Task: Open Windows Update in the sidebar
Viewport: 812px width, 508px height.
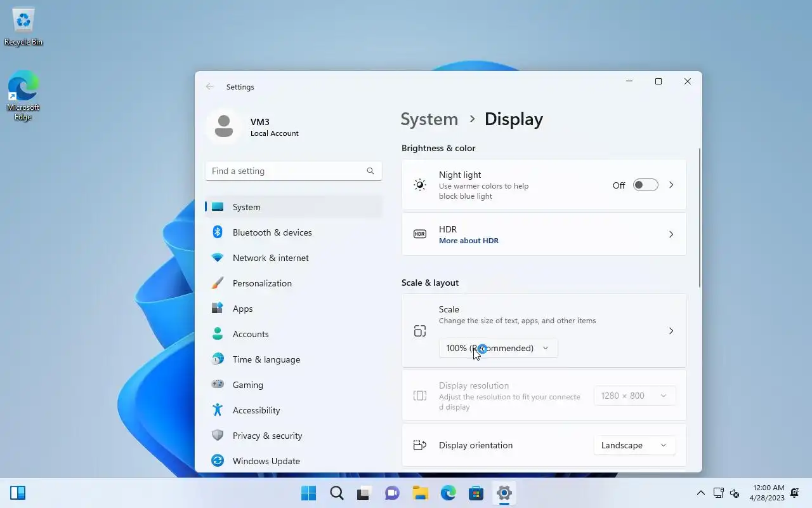Action: 294,461
